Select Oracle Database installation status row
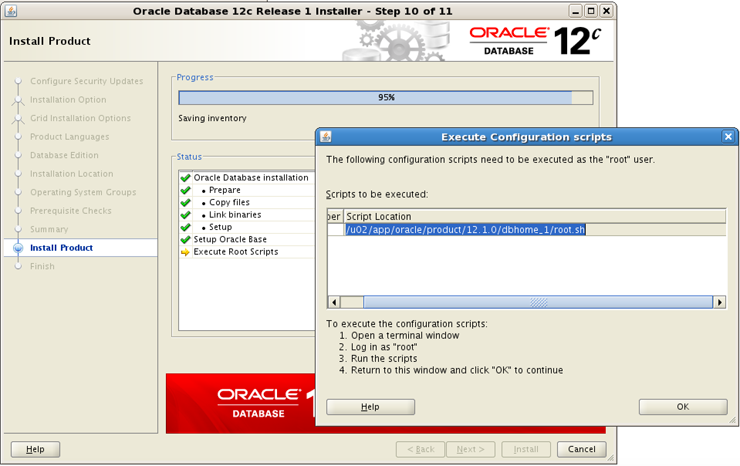The width and height of the screenshot is (740, 466). (247, 178)
